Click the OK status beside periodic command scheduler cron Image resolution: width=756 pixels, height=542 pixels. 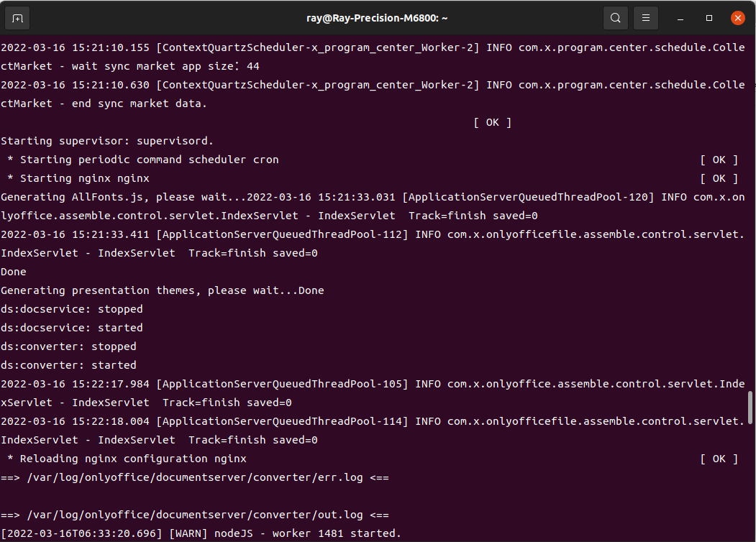point(719,160)
